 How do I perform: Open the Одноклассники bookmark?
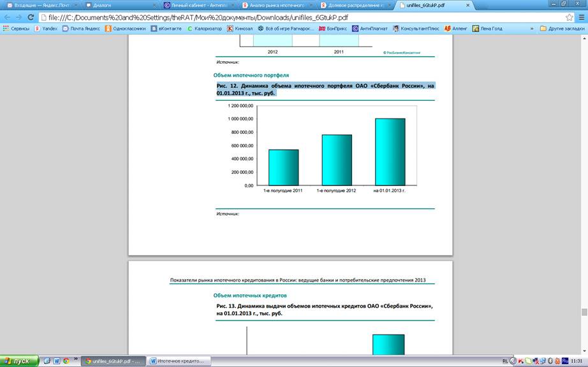point(126,29)
